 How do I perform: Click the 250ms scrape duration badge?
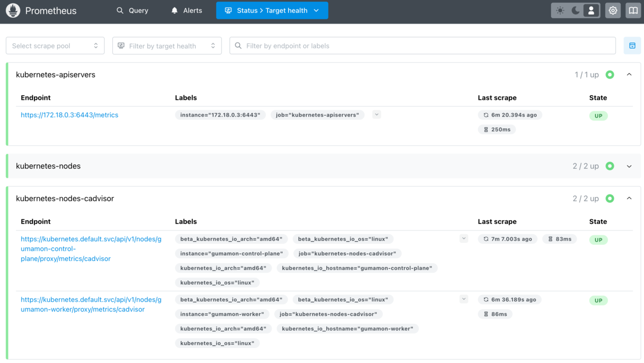pos(497,129)
